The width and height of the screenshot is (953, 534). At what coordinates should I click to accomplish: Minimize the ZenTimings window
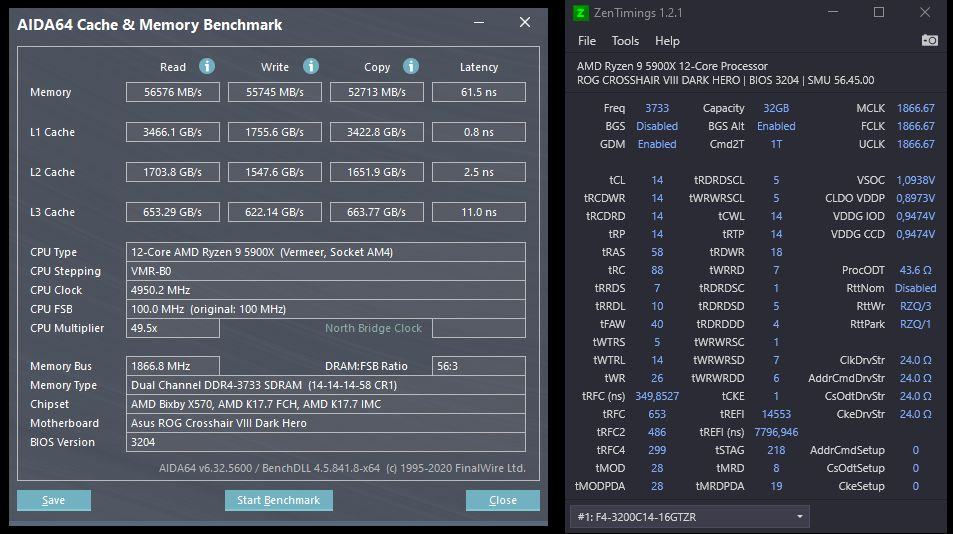pyautogui.click(x=833, y=12)
